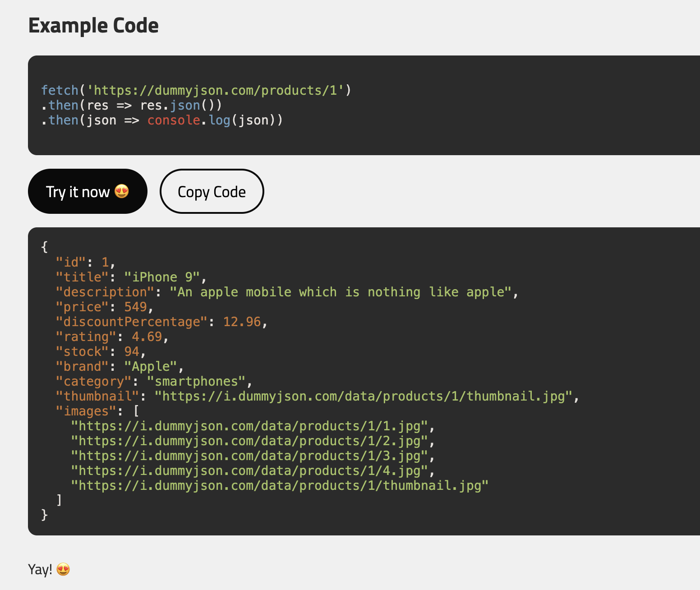
Task: Click the res.json() line of code
Action: 131,106
